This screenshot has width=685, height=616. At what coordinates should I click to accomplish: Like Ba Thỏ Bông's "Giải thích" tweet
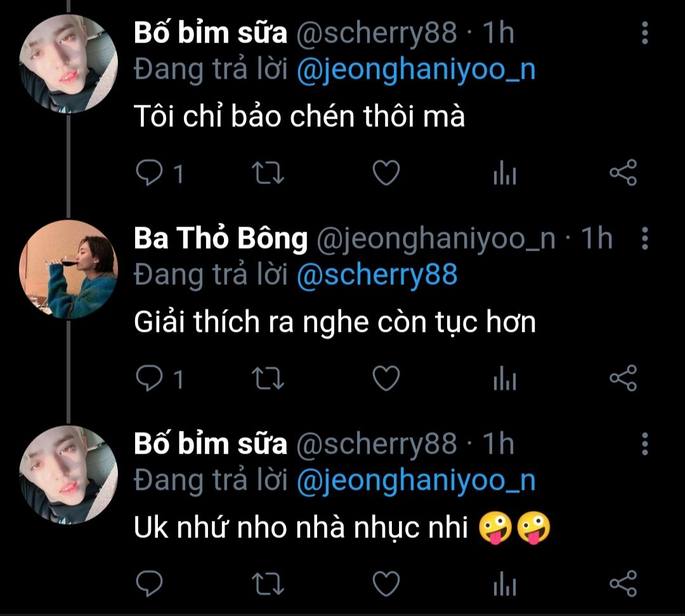pos(386,379)
